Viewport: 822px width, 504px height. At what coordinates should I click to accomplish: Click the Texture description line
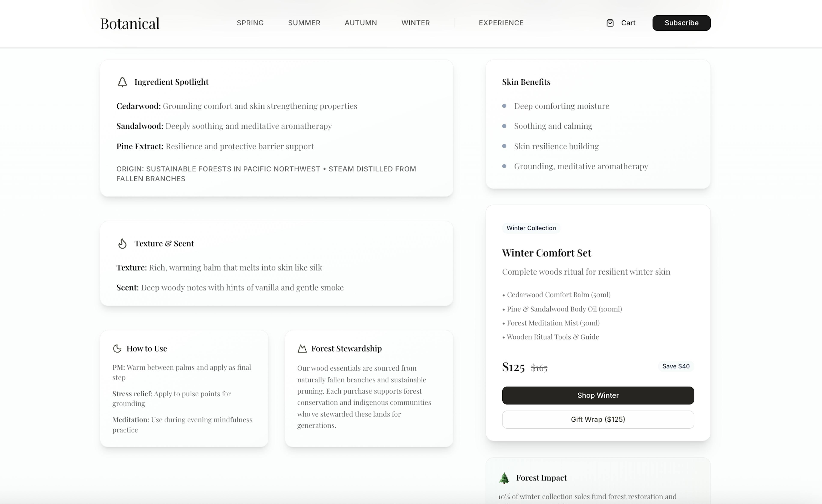point(219,268)
